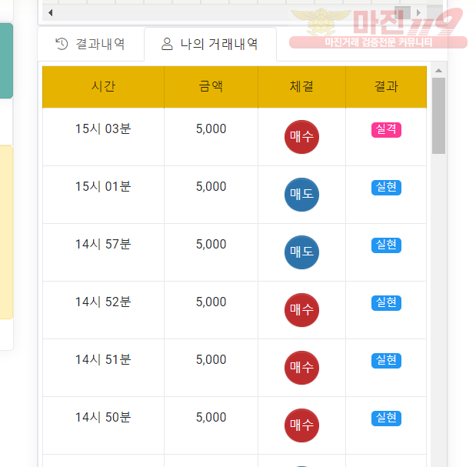Click the history clock icon in 결과내역
Image resolution: width=476 pixels, height=467 pixels.
tap(62, 44)
